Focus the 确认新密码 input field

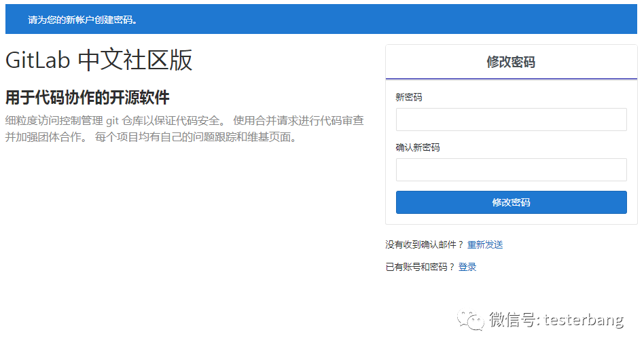tap(511, 170)
